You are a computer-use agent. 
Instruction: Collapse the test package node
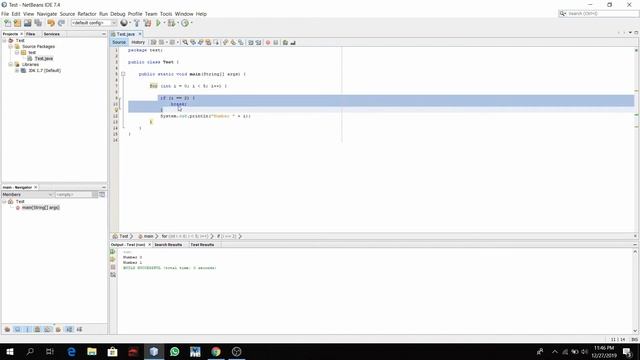click(x=17, y=52)
